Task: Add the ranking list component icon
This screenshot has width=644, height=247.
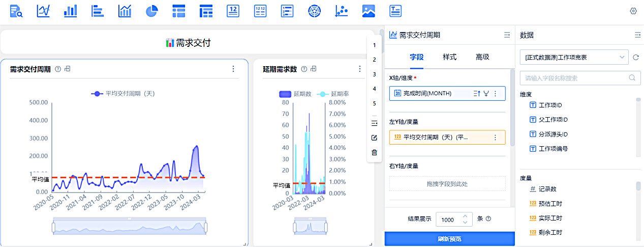Action: pyautogui.click(x=287, y=11)
